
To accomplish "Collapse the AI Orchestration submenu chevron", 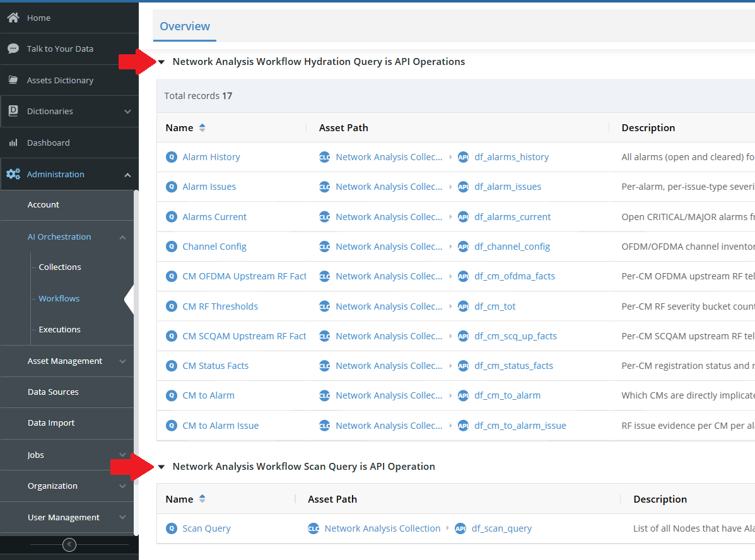I will pyautogui.click(x=123, y=237).
